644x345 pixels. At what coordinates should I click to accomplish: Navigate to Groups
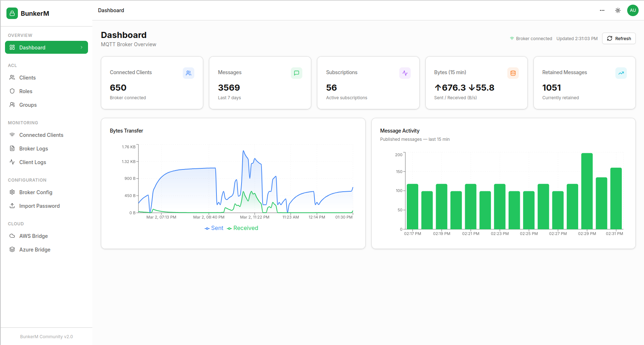(47, 105)
